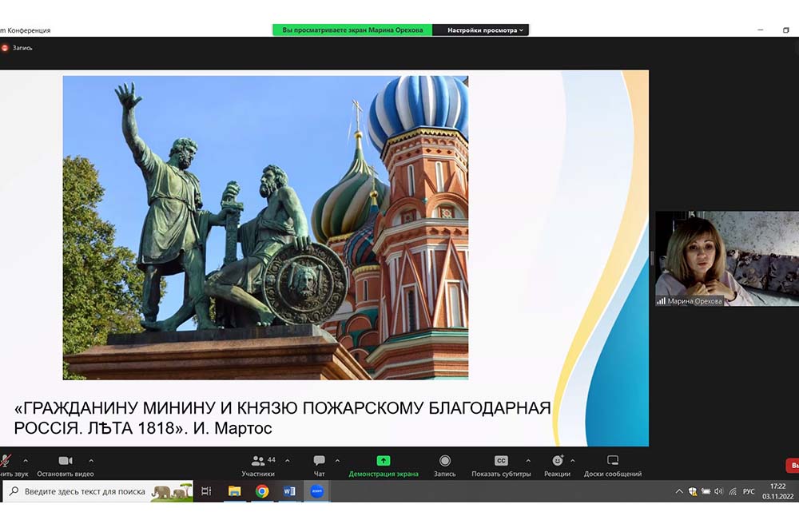Expand the subtitles options chevron
The image size is (799, 532).
coord(528,460)
